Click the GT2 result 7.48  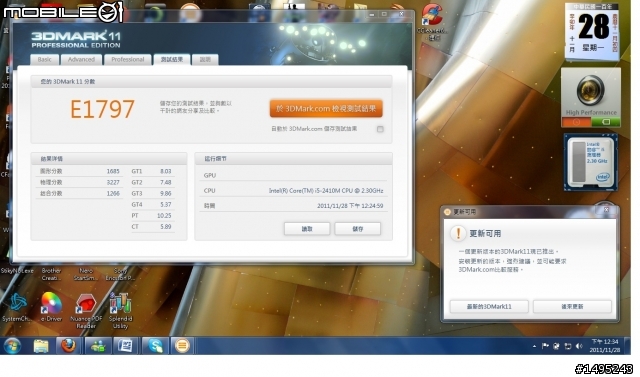166,182
